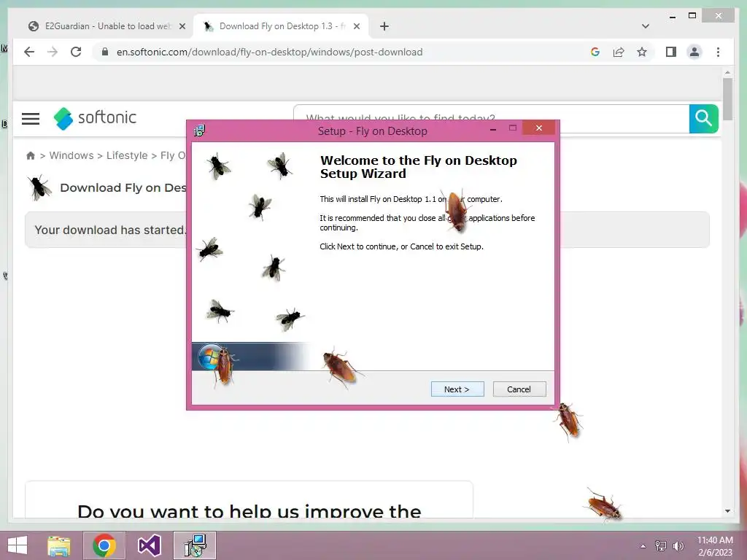Close the Download Fly on Desktop tab
This screenshot has height=560, width=747.
(x=356, y=26)
